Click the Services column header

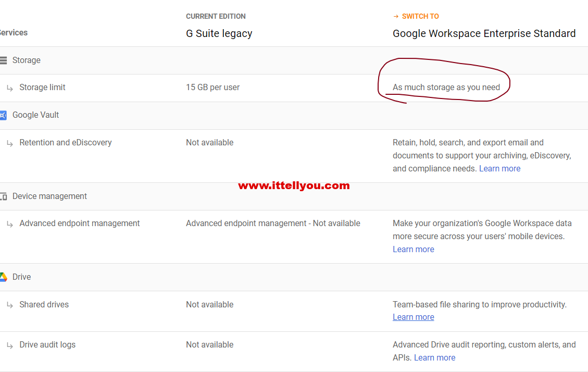pos(14,33)
